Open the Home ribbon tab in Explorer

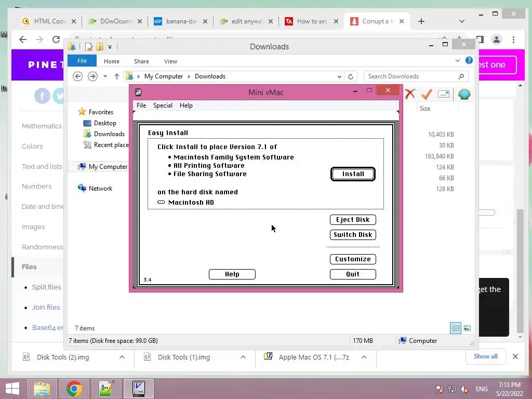click(x=112, y=61)
